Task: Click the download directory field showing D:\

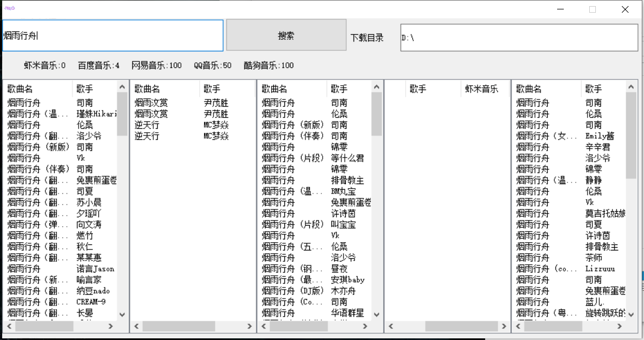Action: tap(518, 38)
